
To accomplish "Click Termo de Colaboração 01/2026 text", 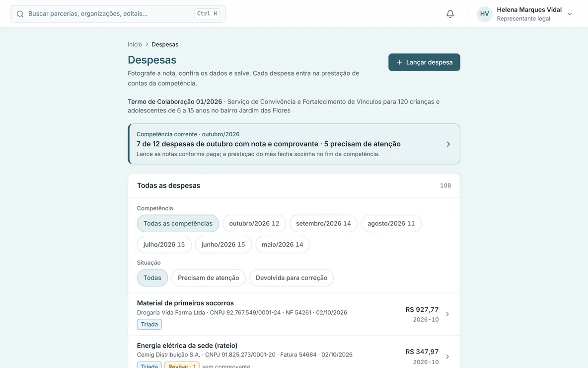I will (175, 102).
